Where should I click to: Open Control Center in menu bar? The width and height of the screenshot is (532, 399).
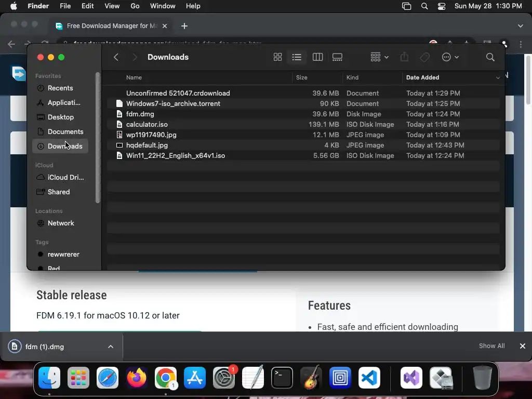pyautogui.click(x=442, y=6)
